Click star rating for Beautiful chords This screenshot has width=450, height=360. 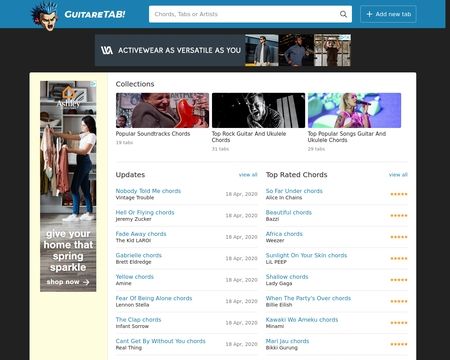point(399,216)
